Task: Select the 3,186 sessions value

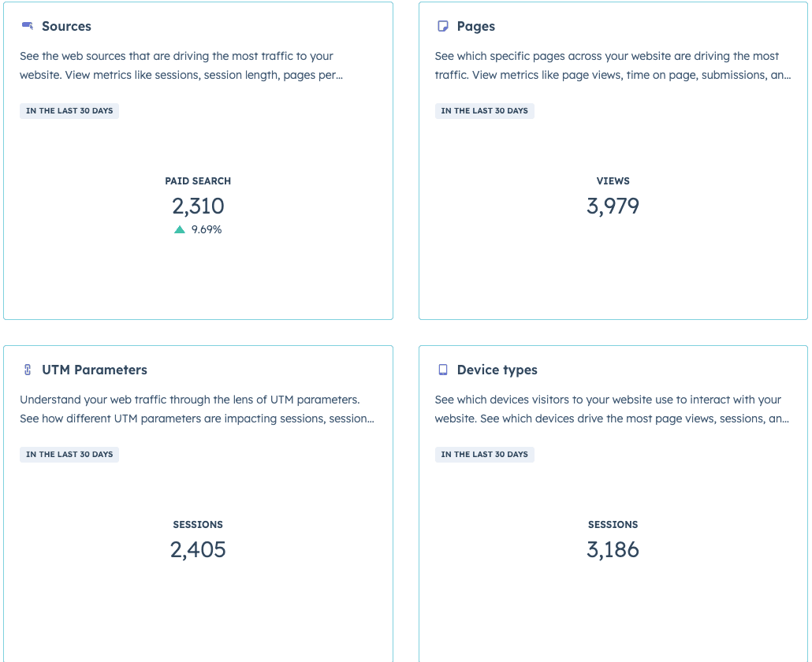Action: 613,550
